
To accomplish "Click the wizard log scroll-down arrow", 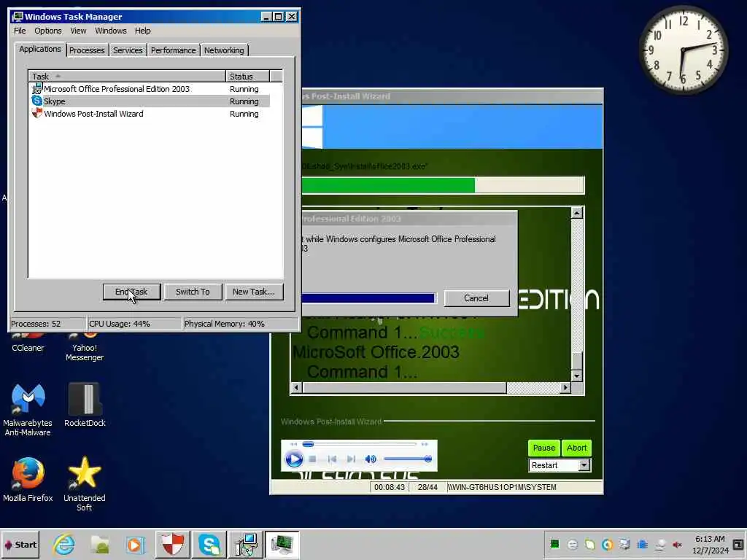I will (x=577, y=376).
